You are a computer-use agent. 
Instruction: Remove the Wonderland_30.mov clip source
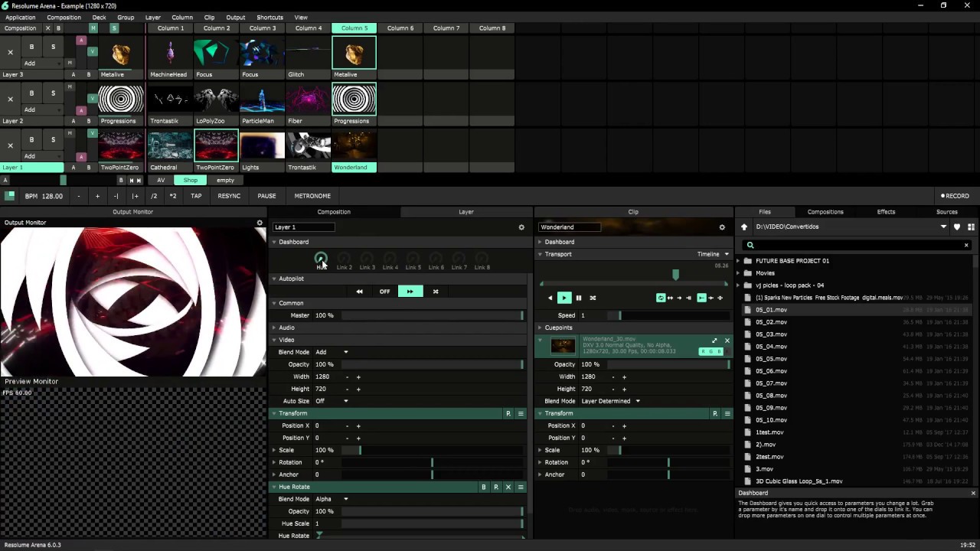click(727, 341)
